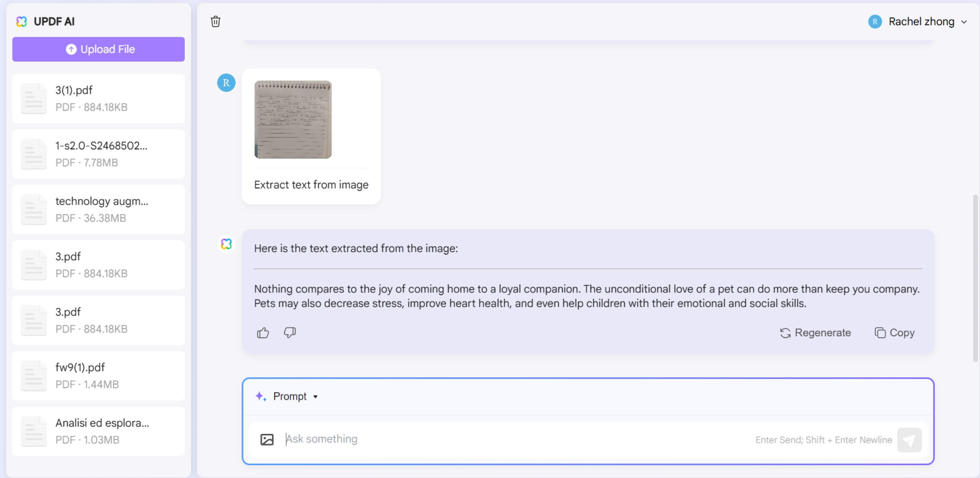Click the image attach icon

[267, 439]
